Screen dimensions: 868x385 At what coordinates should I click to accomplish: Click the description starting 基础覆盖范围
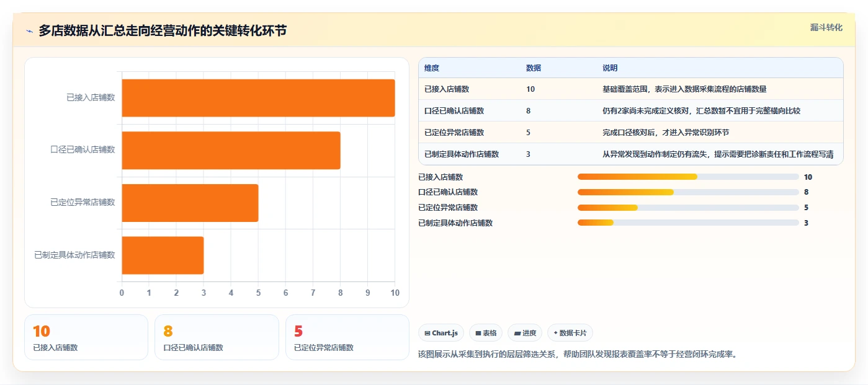click(x=684, y=89)
